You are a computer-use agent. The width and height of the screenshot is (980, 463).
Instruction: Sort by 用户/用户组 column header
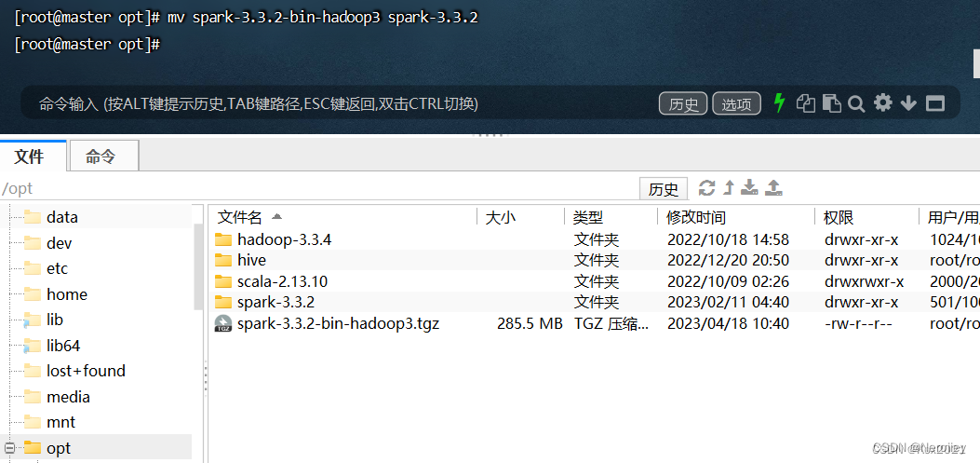coord(953,217)
